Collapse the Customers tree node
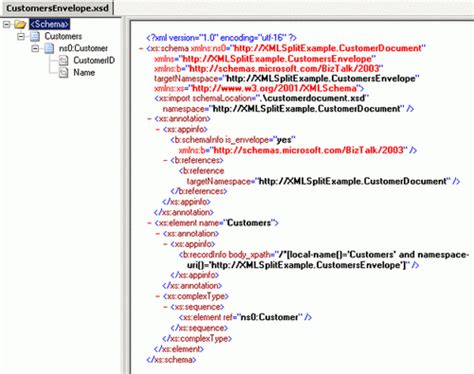 (21, 36)
